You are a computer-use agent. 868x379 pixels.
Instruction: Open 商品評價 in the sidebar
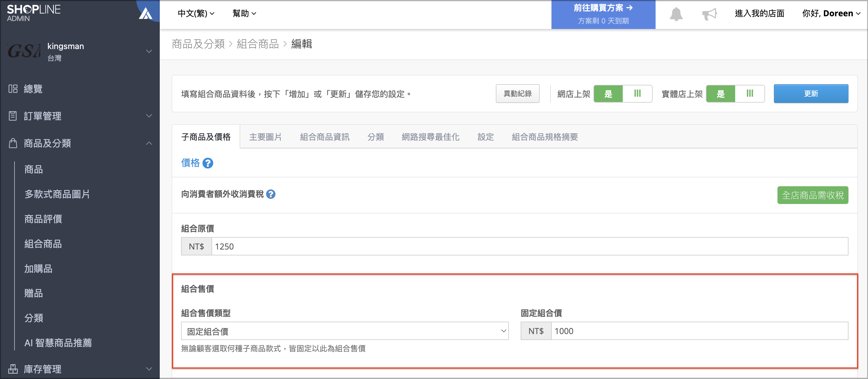coord(43,219)
